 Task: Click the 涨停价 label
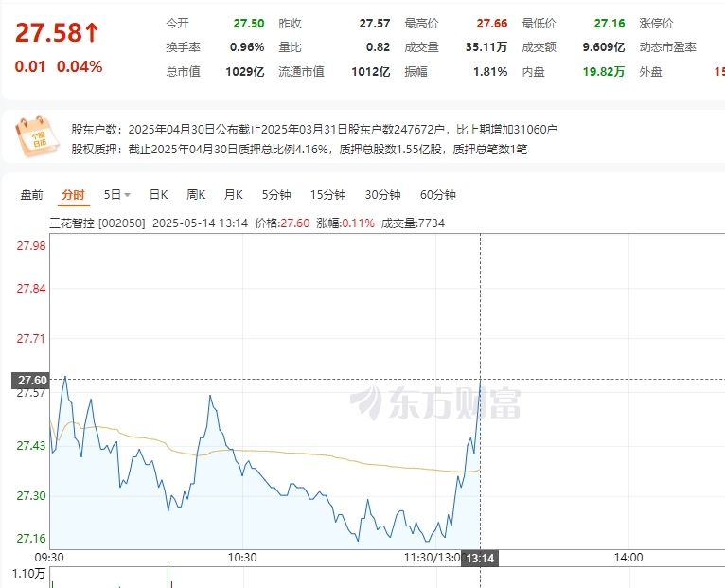click(656, 23)
